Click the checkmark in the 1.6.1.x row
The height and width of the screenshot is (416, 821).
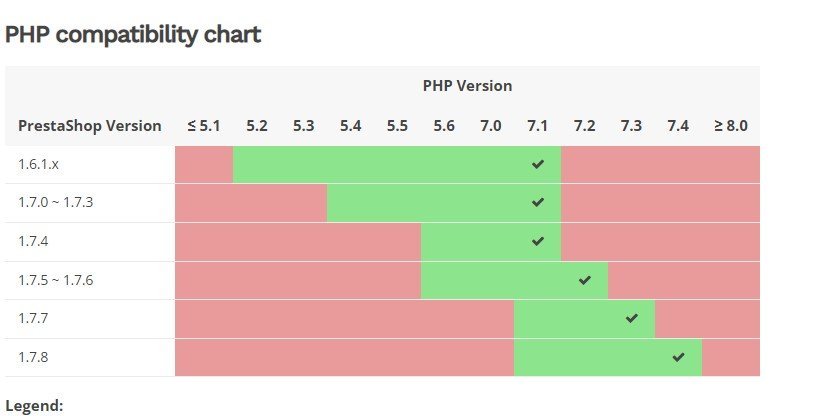[x=538, y=164]
